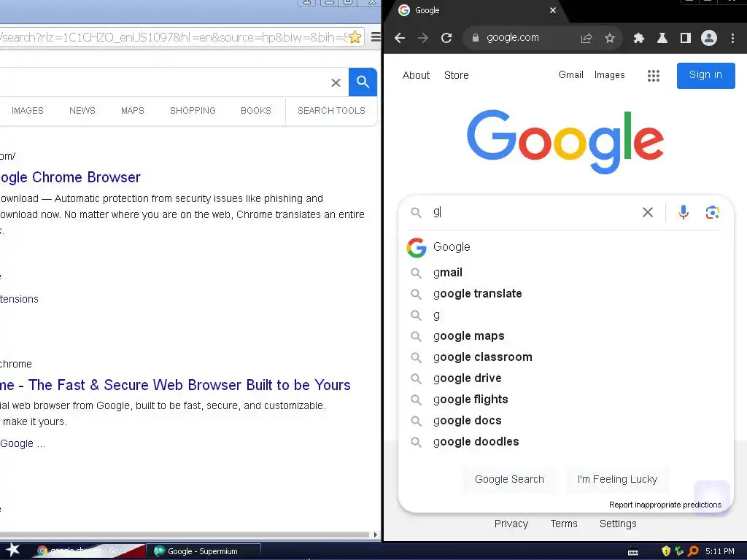Image resolution: width=747 pixels, height=560 pixels.
Task: Go back in the right Chrome window
Action: (400, 38)
